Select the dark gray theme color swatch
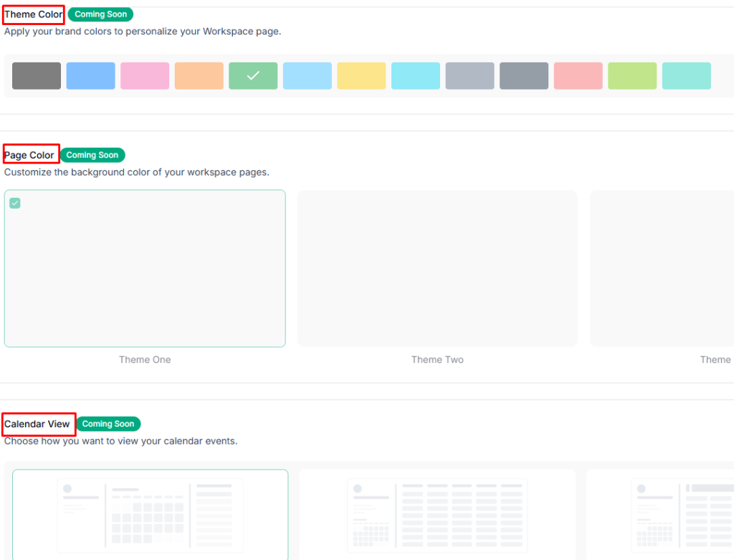 pyautogui.click(x=36, y=75)
